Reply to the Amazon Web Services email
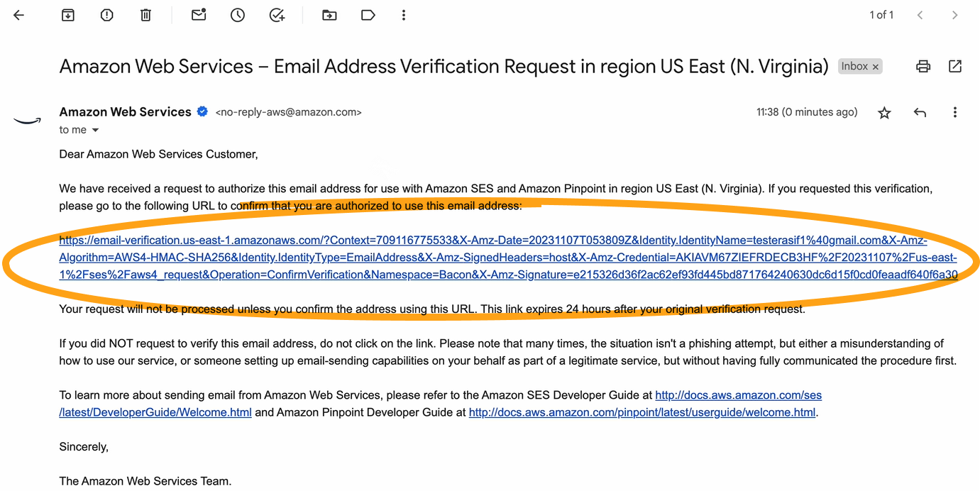 coord(920,113)
